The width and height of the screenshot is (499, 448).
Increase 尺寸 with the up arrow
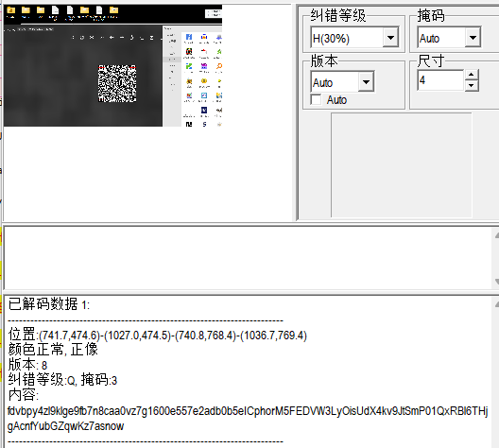point(472,75)
